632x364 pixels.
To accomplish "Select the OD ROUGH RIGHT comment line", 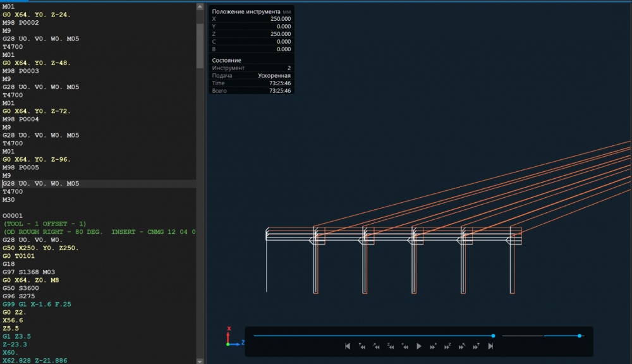I will pos(100,232).
